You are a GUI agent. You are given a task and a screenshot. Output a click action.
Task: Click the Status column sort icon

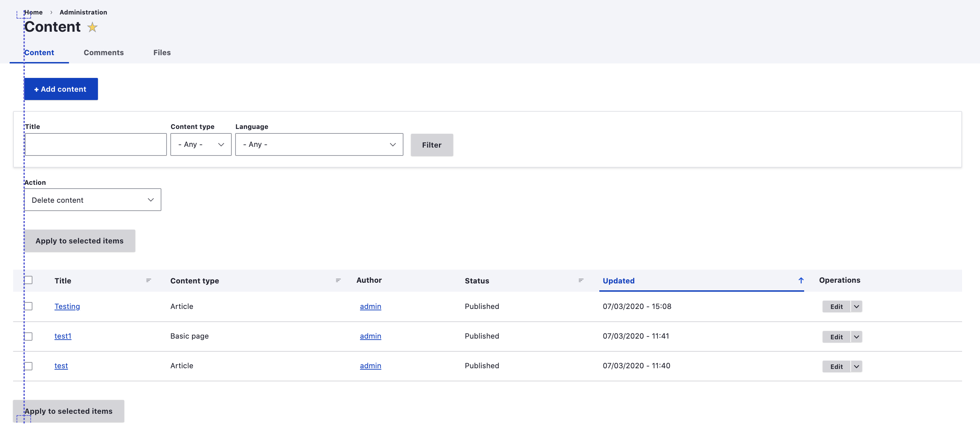[x=581, y=280]
